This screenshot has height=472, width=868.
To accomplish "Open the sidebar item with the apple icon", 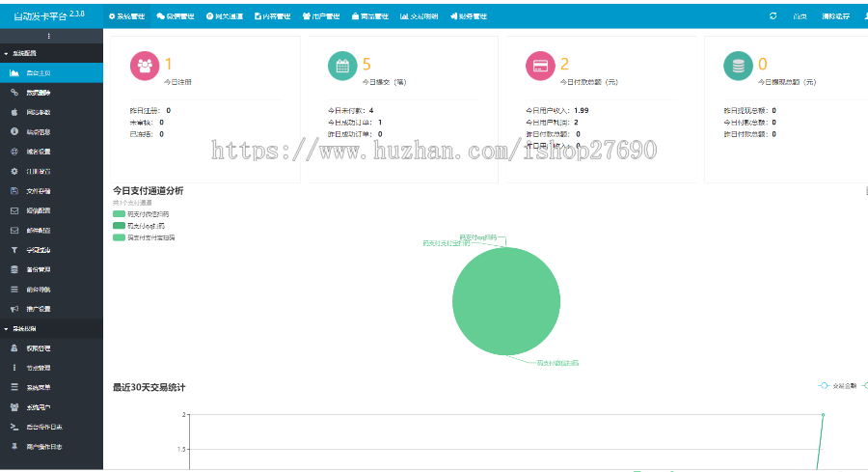I will 51,113.
